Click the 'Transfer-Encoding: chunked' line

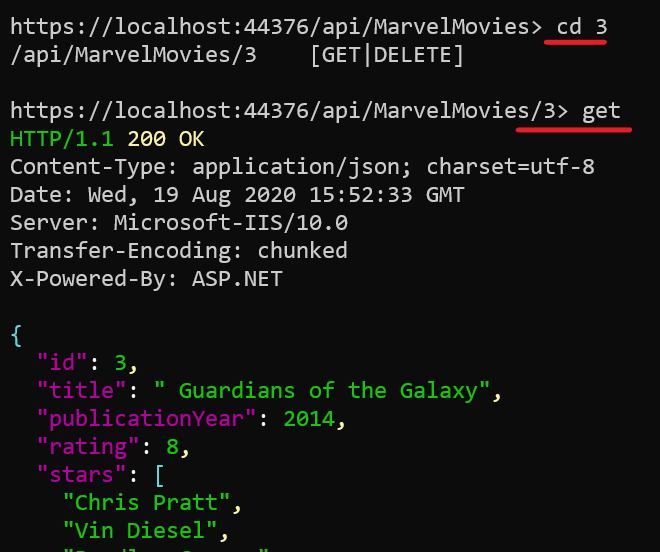tap(179, 251)
